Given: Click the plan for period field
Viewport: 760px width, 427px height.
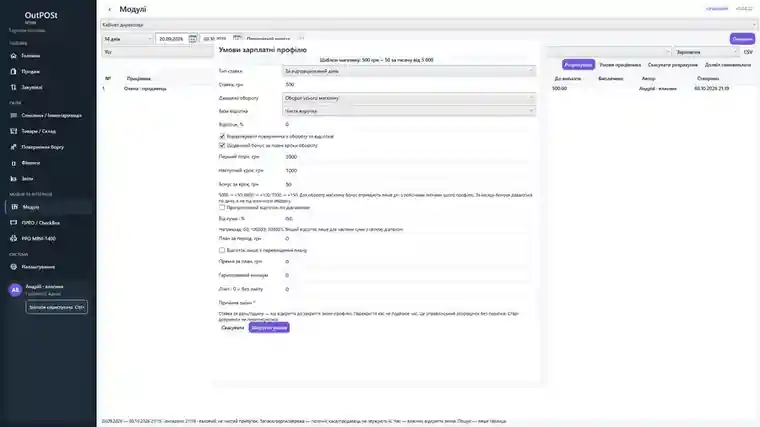Looking at the screenshot, I should [409, 238].
